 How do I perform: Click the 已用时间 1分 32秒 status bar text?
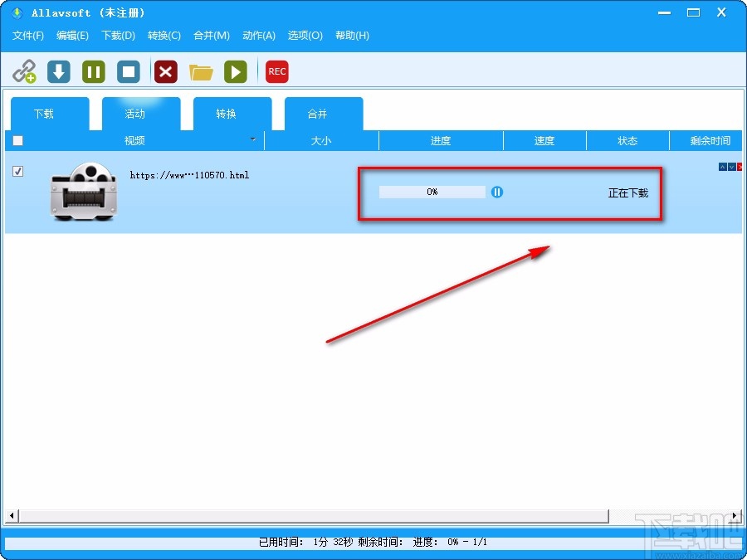307,542
